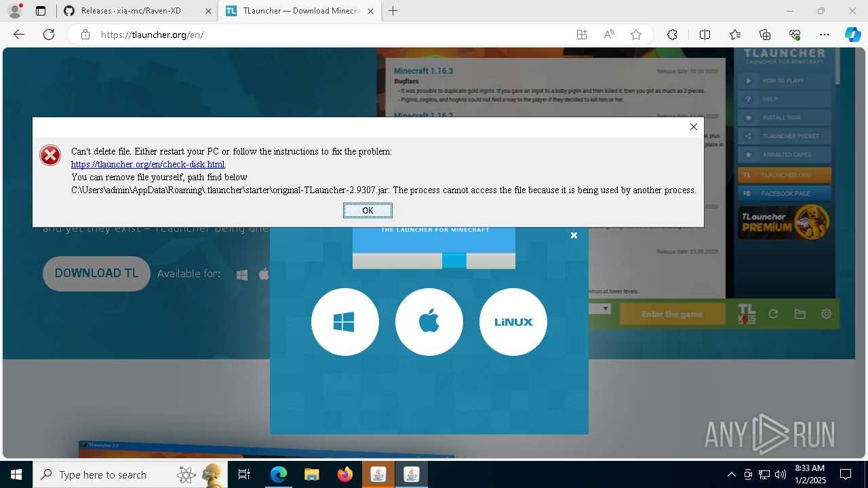
Task: Open the Windows Start menu
Action: click(x=16, y=474)
